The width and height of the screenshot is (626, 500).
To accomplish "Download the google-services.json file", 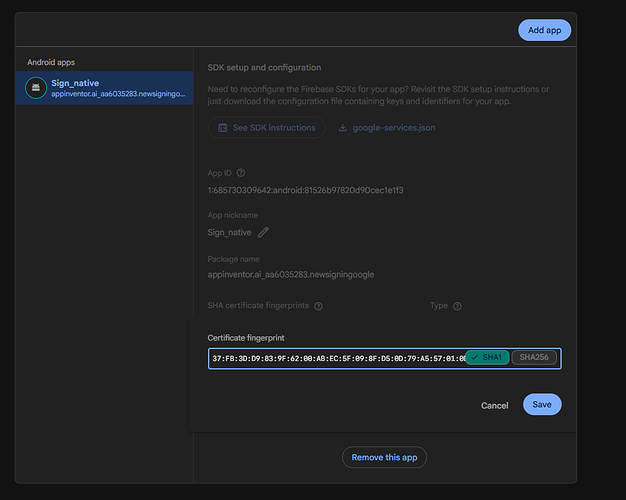I will pyautogui.click(x=393, y=128).
